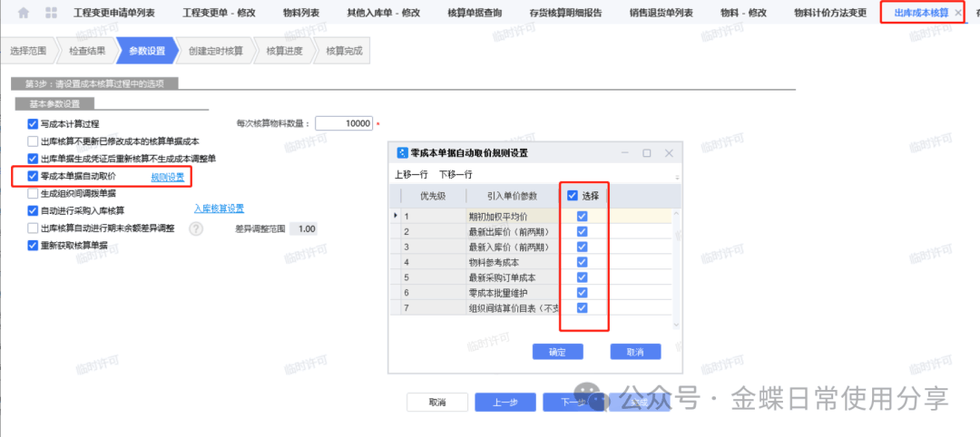Open the app grid menu icon

click(x=51, y=13)
